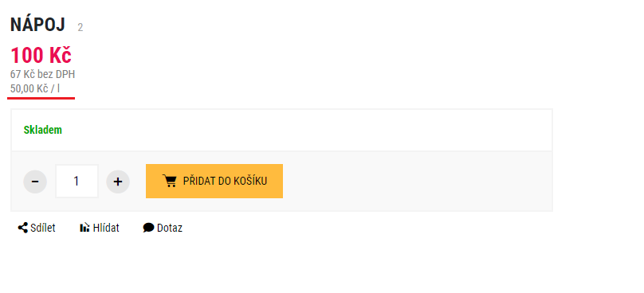Add product via PŘIDAT DO KOŠÍKU button
The height and width of the screenshot is (293, 644).
(214, 181)
